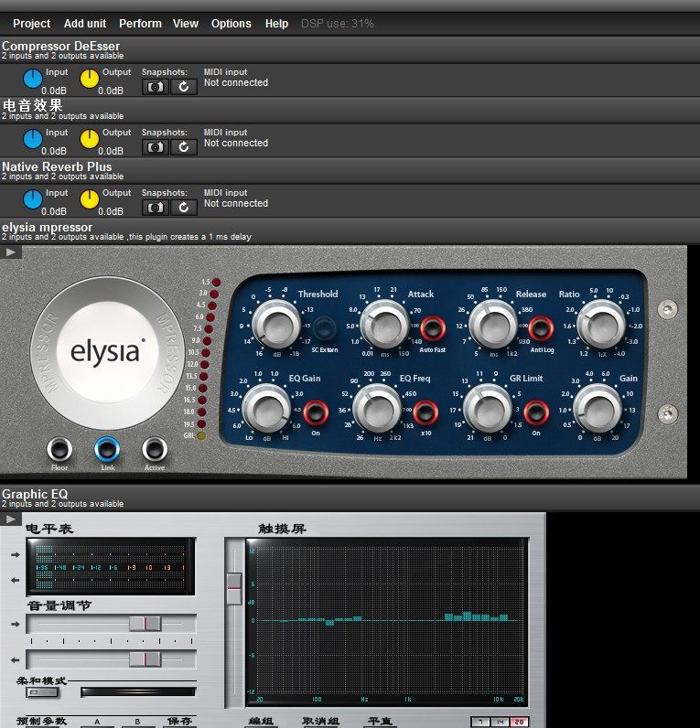
Task: Select the 28 band option in Graphic EQ
Action: (x=517, y=723)
